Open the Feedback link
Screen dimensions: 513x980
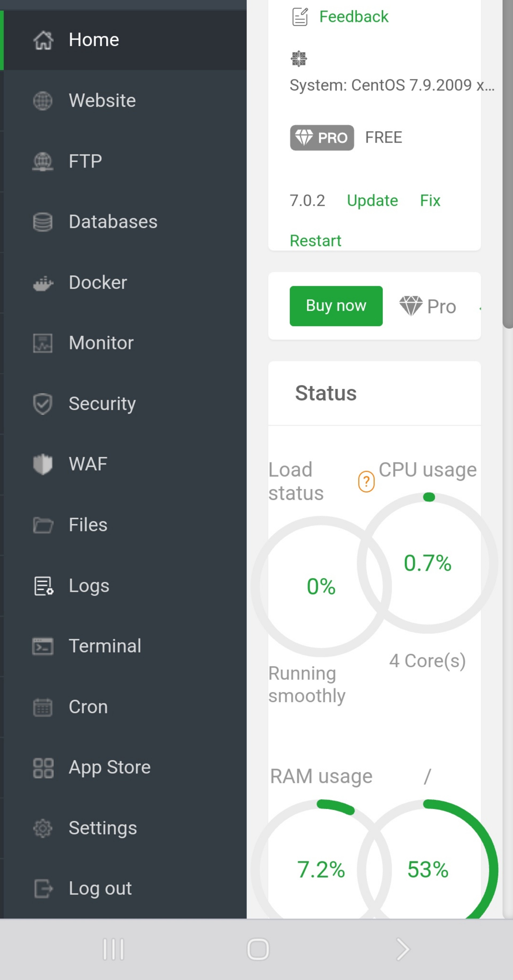point(353,17)
